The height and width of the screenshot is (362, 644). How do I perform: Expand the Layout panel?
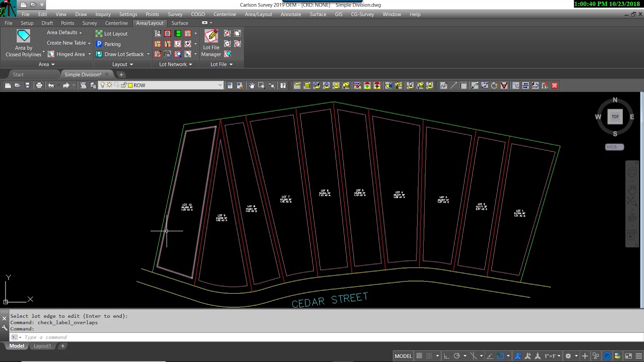(x=122, y=64)
